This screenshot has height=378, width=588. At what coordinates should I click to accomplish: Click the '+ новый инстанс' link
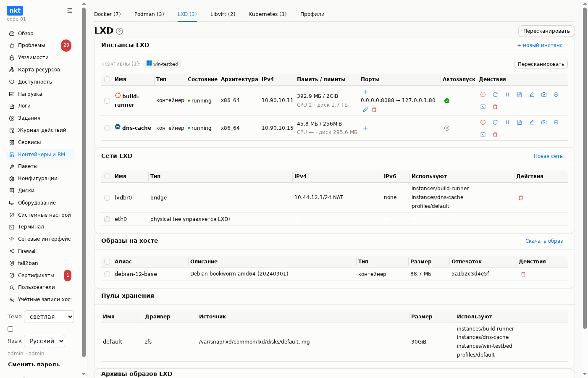(x=540, y=45)
